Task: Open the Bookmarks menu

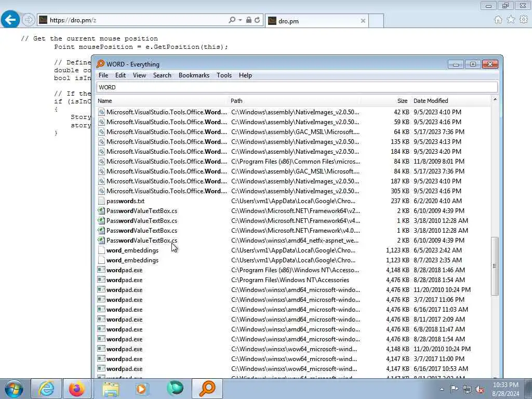Action: point(194,75)
